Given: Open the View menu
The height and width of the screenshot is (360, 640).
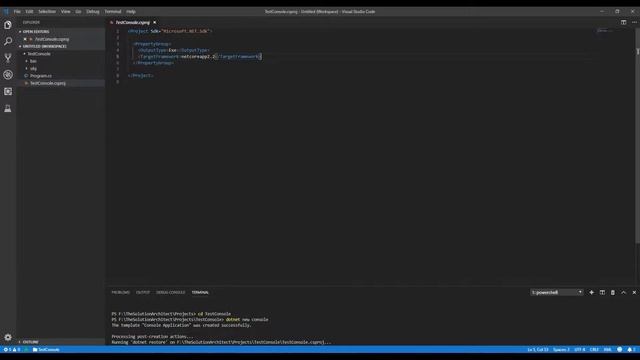Looking at the screenshot, I should [65, 11].
